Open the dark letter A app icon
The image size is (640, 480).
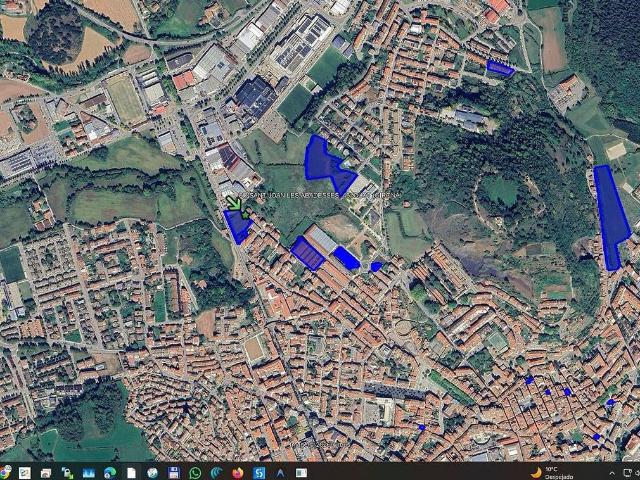click(280, 473)
